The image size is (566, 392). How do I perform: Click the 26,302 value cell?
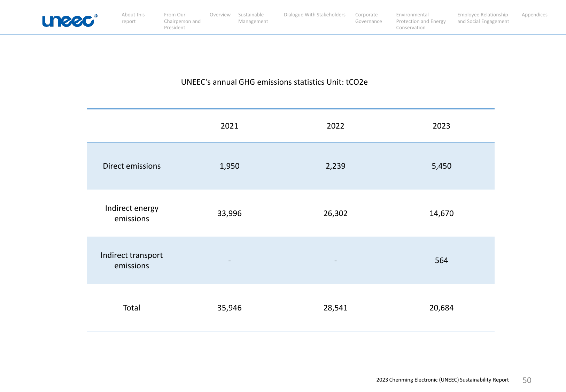point(335,214)
